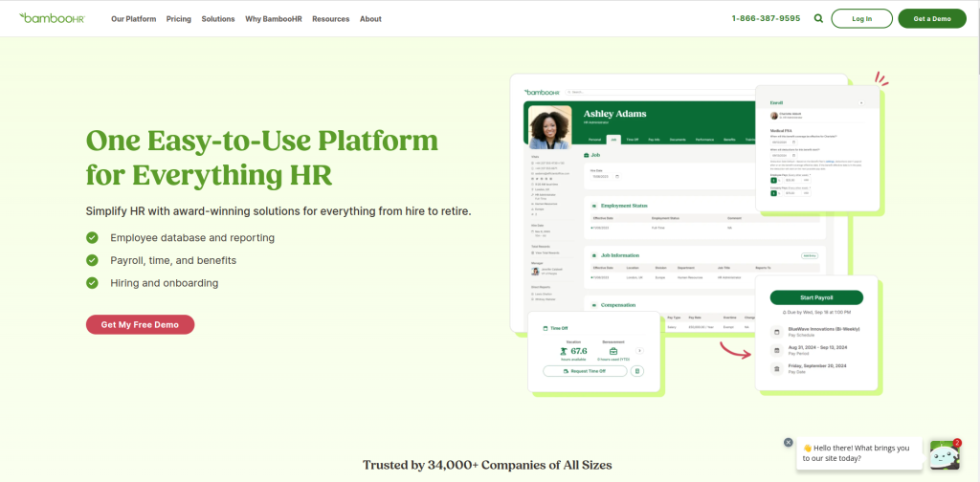Dismiss the chat greeting bubble

788,442
